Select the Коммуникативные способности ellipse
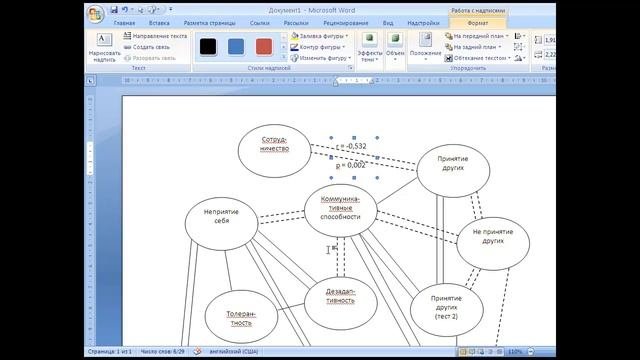 340,210
